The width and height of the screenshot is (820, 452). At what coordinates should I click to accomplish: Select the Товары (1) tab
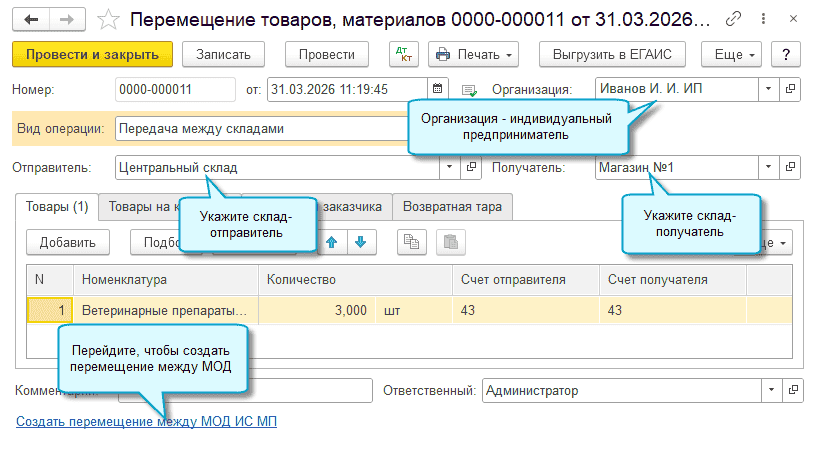(x=57, y=207)
